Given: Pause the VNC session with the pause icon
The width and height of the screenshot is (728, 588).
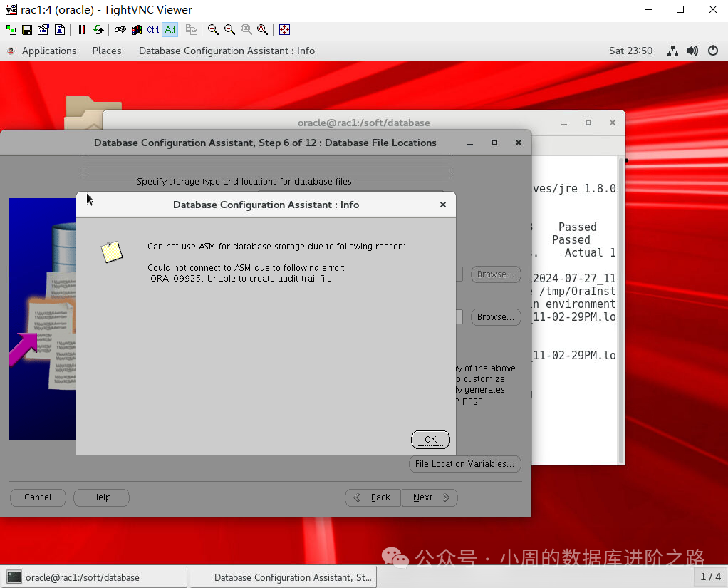Looking at the screenshot, I should 82,30.
